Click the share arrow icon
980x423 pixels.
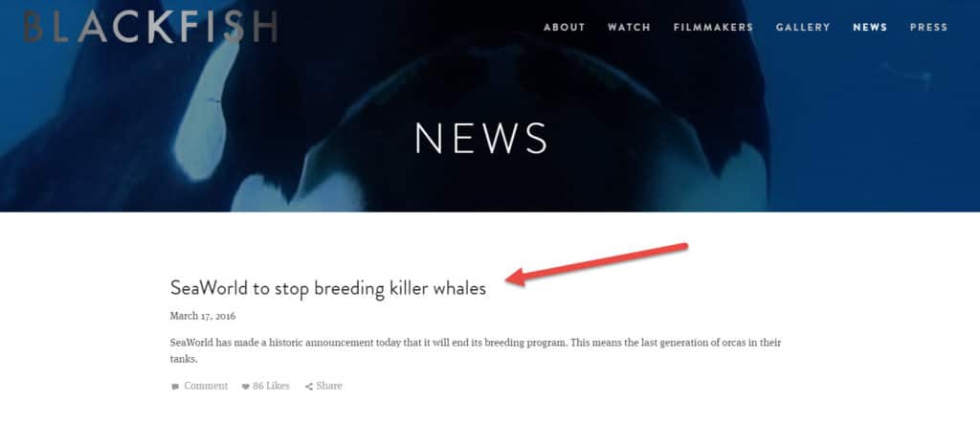pos(309,387)
